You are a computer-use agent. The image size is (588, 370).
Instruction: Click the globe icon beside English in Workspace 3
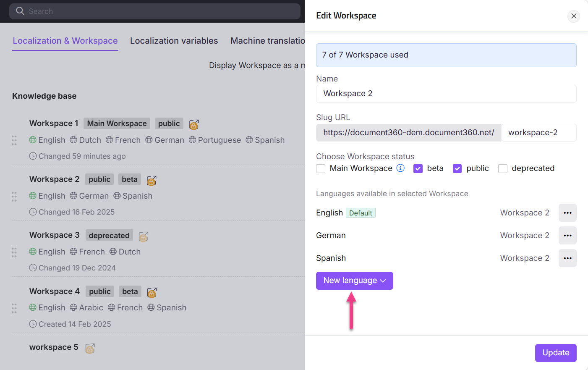point(33,251)
